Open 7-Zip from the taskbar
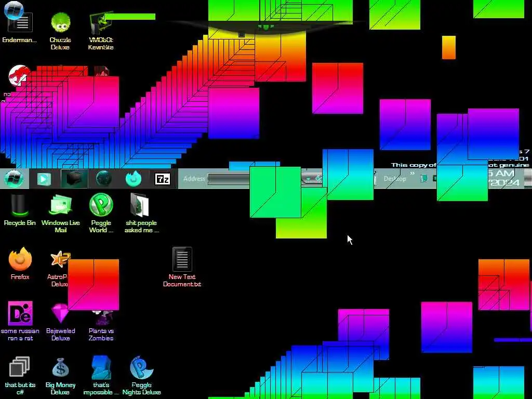Image resolution: width=532 pixels, height=399 pixels. (x=162, y=179)
